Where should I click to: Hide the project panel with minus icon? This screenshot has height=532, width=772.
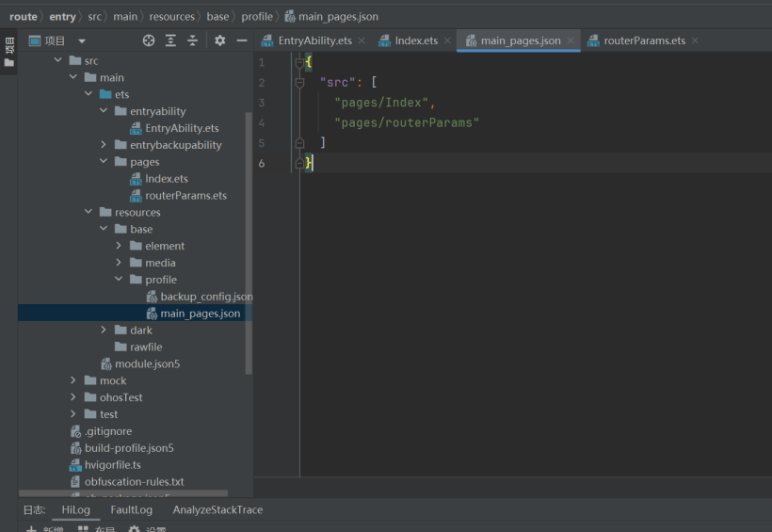(242, 40)
